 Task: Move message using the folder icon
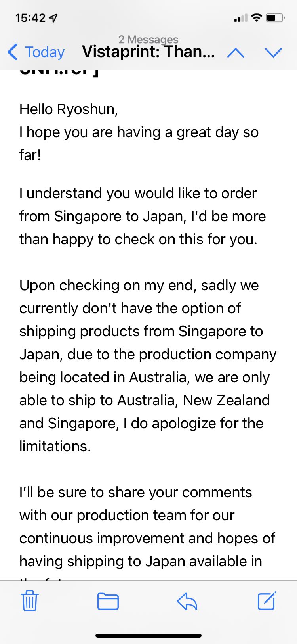point(108,601)
